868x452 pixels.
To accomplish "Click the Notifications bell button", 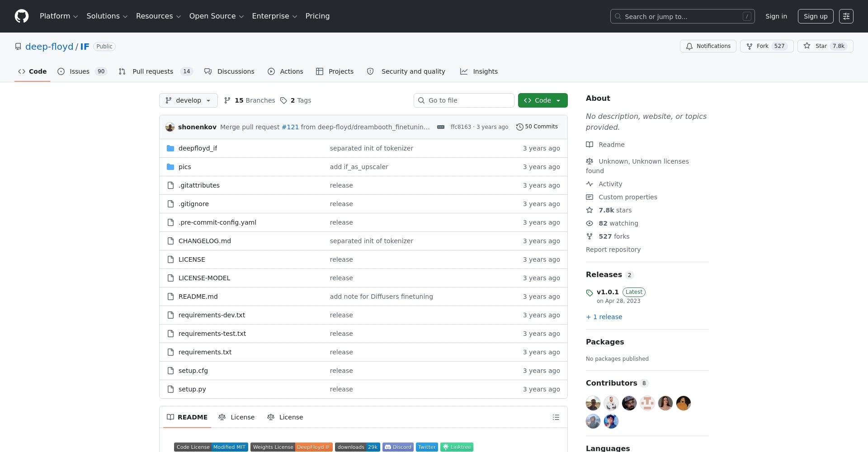I will point(708,46).
